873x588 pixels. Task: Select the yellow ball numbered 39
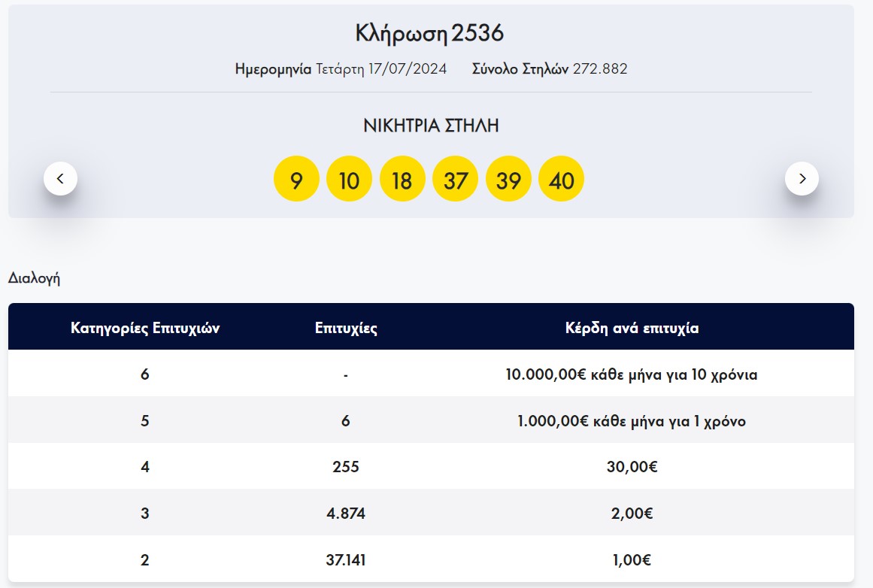tap(508, 180)
